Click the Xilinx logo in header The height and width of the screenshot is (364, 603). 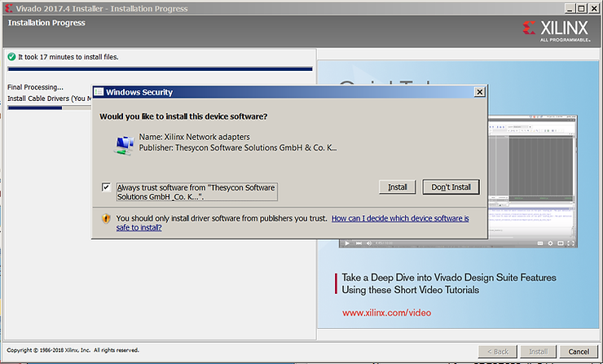556,31
